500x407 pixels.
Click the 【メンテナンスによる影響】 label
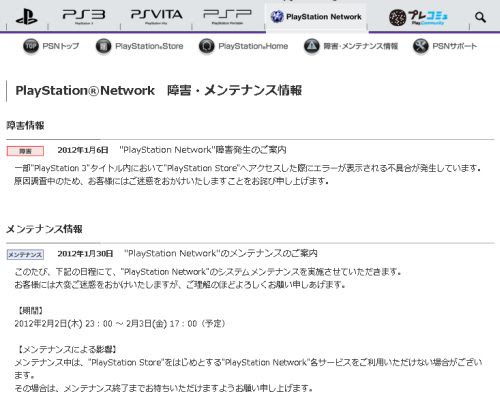[67, 349]
